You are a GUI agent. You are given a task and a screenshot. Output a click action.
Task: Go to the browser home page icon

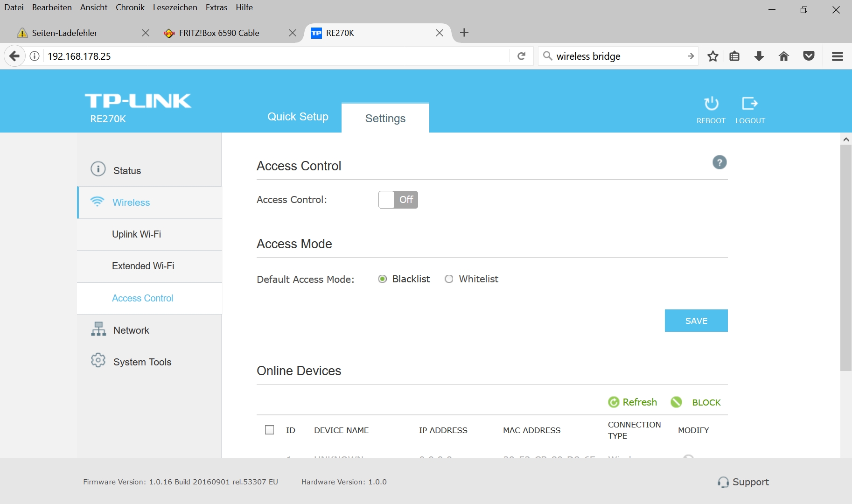point(784,56)
